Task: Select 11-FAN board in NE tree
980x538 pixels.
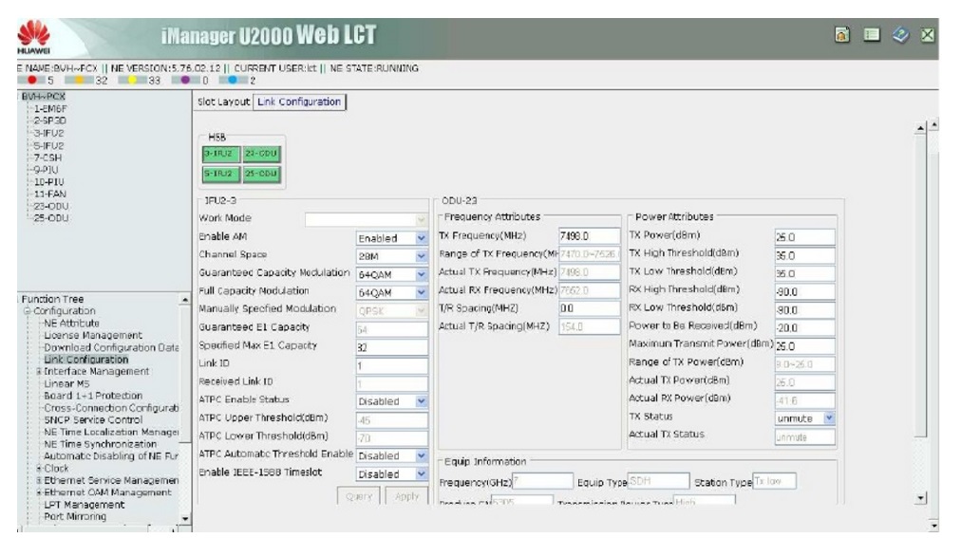Action: coord(50,194)
